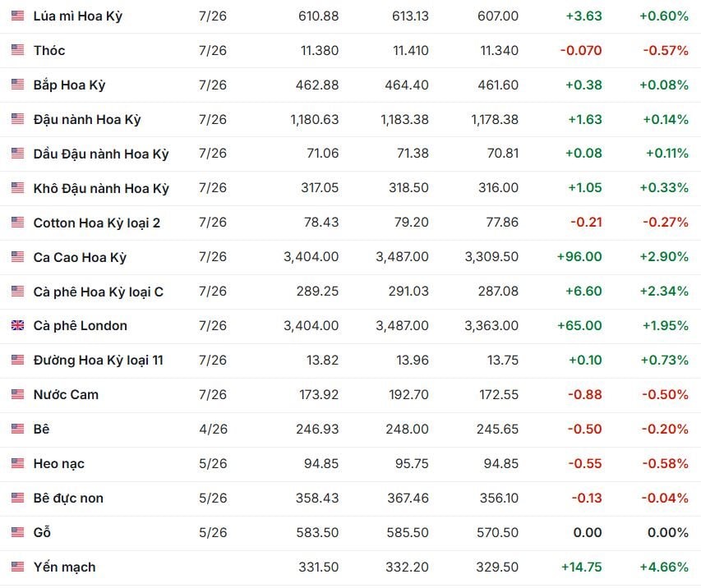Click the flag icon next to Gỗ
701x588 pixels.
click(17, 532)
